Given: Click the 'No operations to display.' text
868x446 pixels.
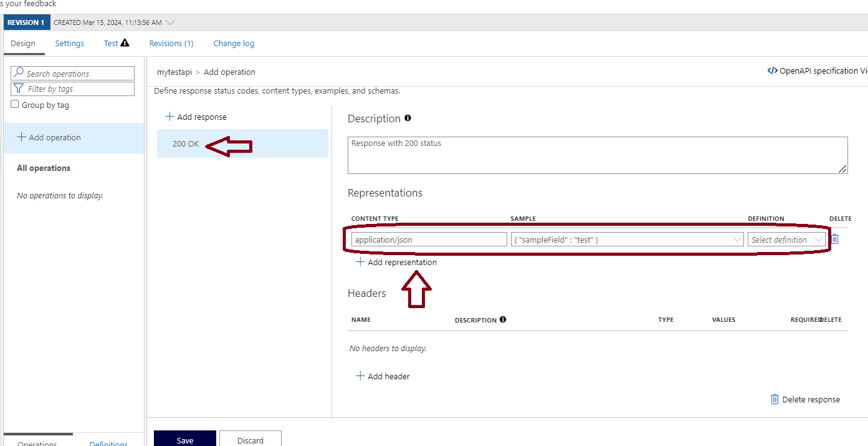Looking at the screenshot, I should (x=60, y=195).
